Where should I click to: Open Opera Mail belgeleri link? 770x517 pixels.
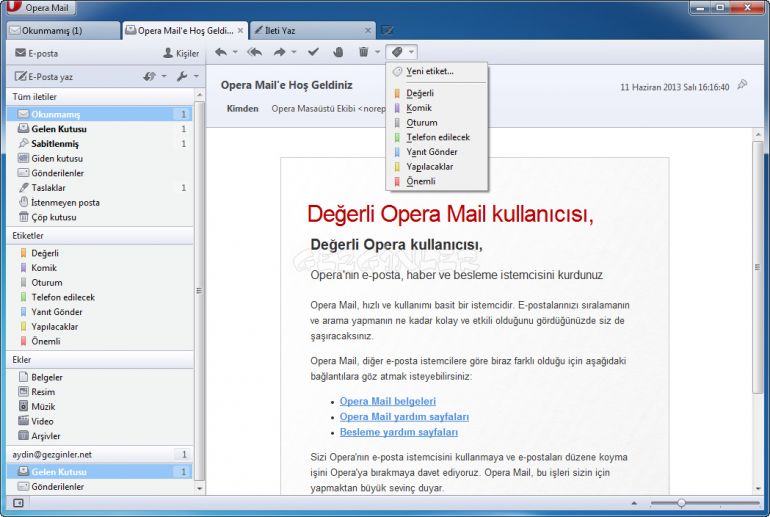[x=387, y=401]
